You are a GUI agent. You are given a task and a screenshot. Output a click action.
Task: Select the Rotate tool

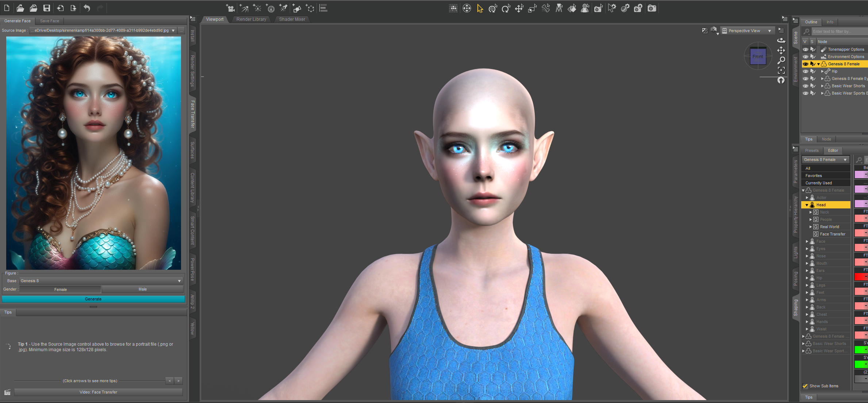[x=506, y=8]
